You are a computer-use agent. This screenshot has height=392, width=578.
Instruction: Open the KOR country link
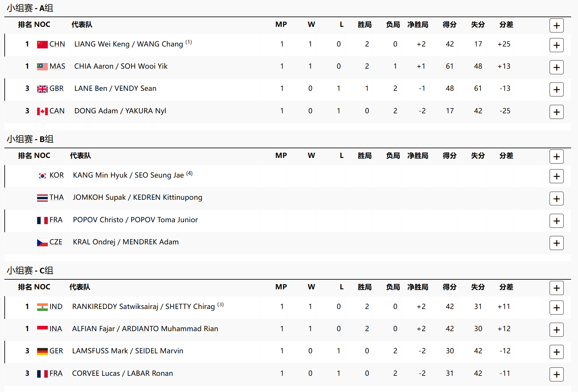(x=57, y=175)
